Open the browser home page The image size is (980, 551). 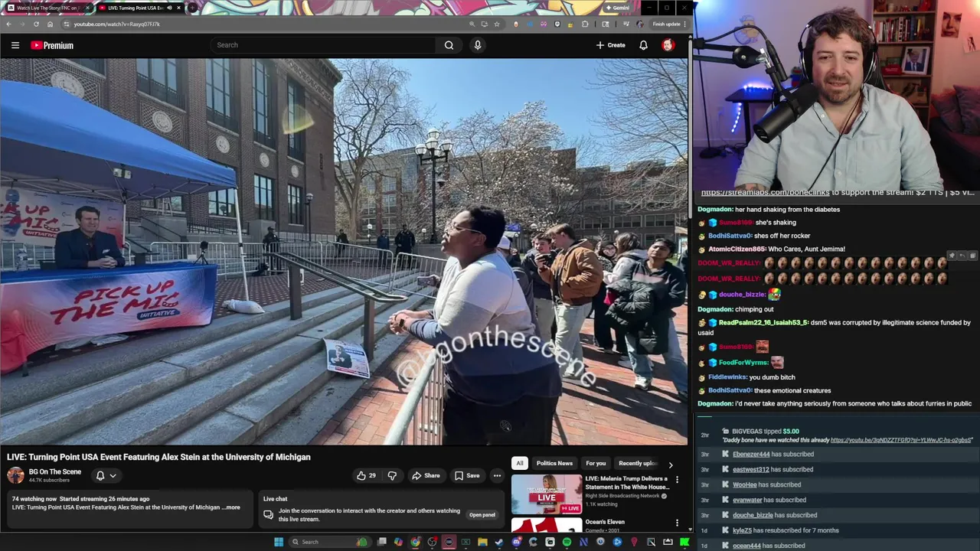click(x=50, y=24)
